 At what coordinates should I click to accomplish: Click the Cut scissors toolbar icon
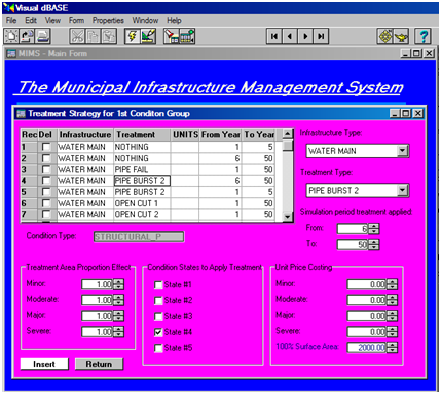click(x=77, y=36)
